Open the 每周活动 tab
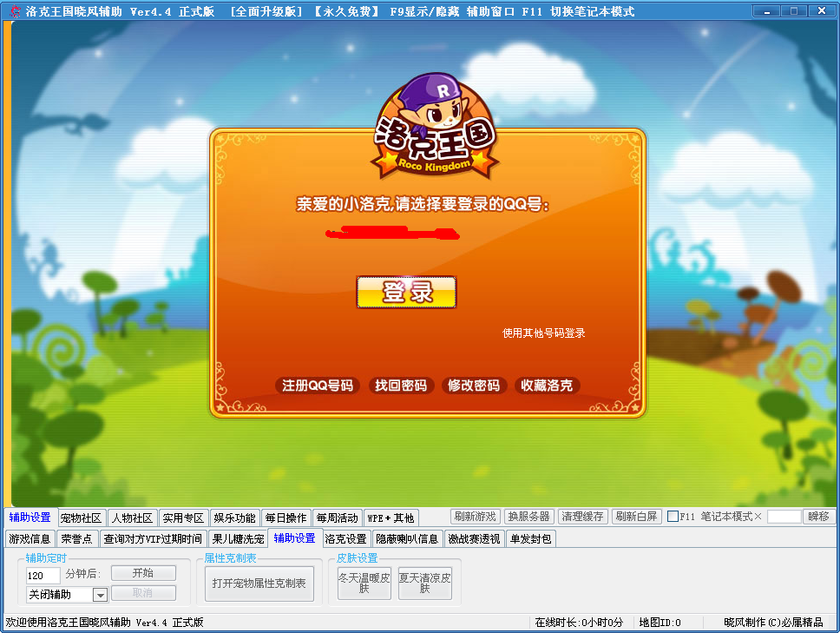Screen dimensions: 840x633 (x=337, y=518)
